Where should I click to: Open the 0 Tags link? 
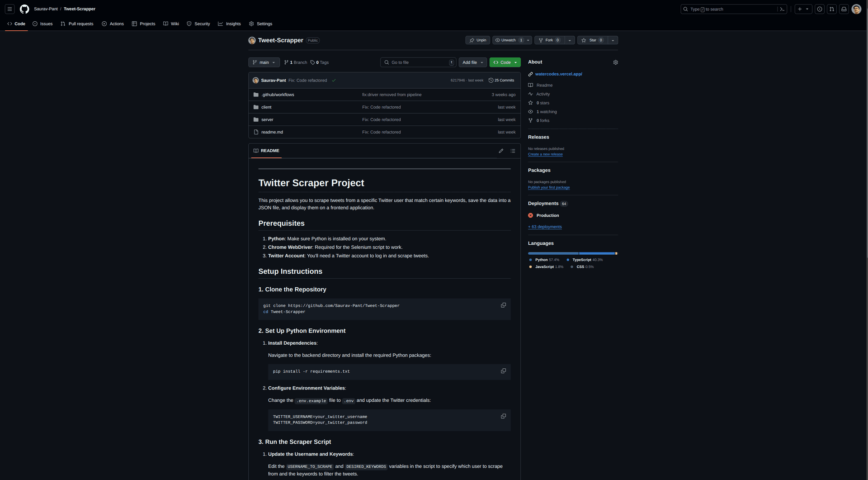tap(320, 62)
